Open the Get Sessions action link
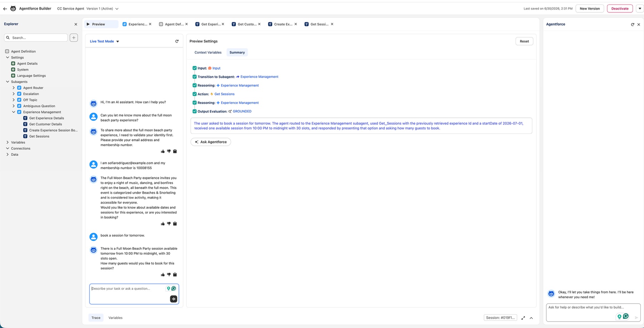The height and width of the screenshot is (328, 644). tap(224, 94)
